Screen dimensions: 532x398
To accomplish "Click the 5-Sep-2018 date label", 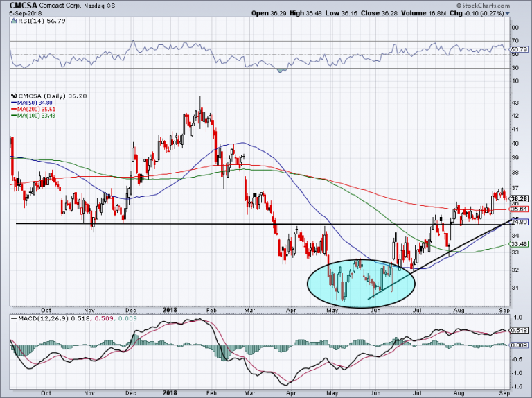I will click(26, 13).
